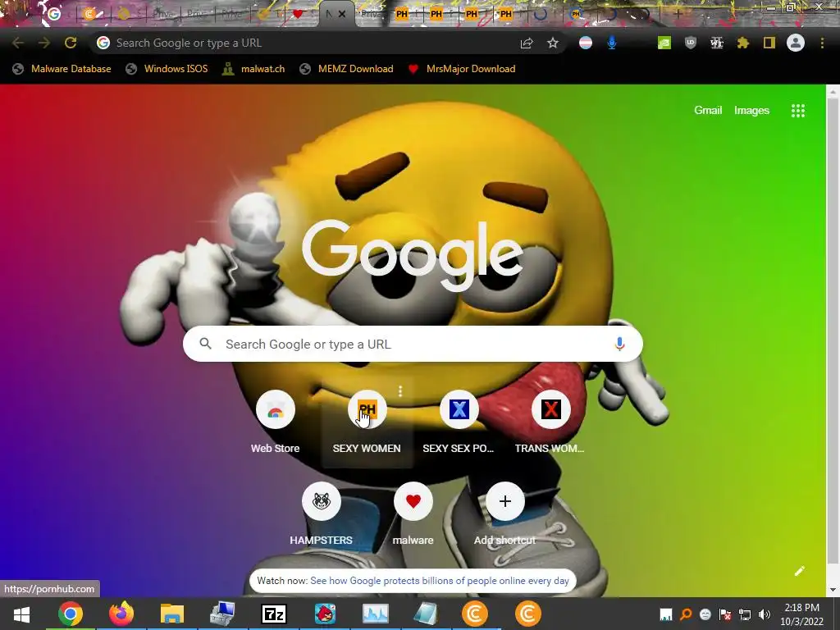Open the Web Store shortcut

click(x=276, y=422)
